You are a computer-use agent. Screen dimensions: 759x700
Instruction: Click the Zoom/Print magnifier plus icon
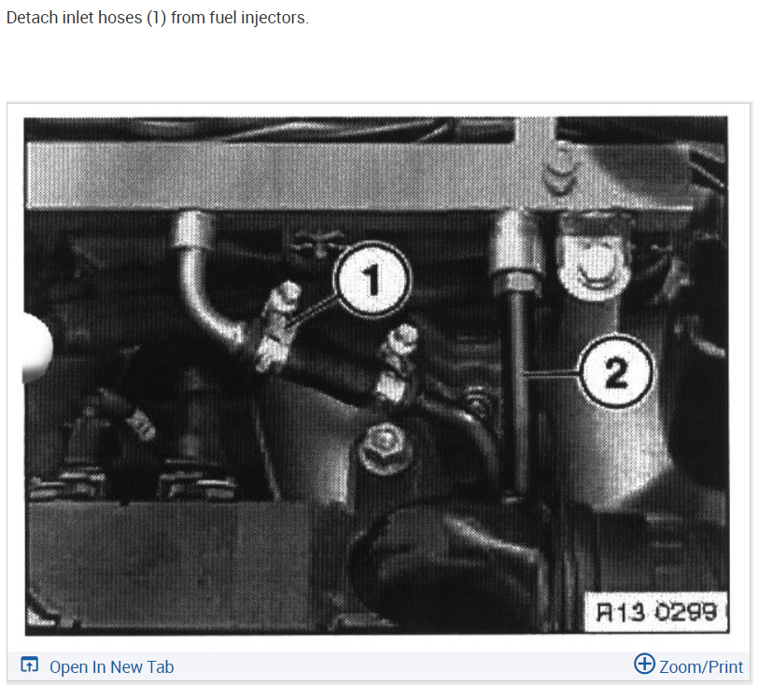coord(644,664)
